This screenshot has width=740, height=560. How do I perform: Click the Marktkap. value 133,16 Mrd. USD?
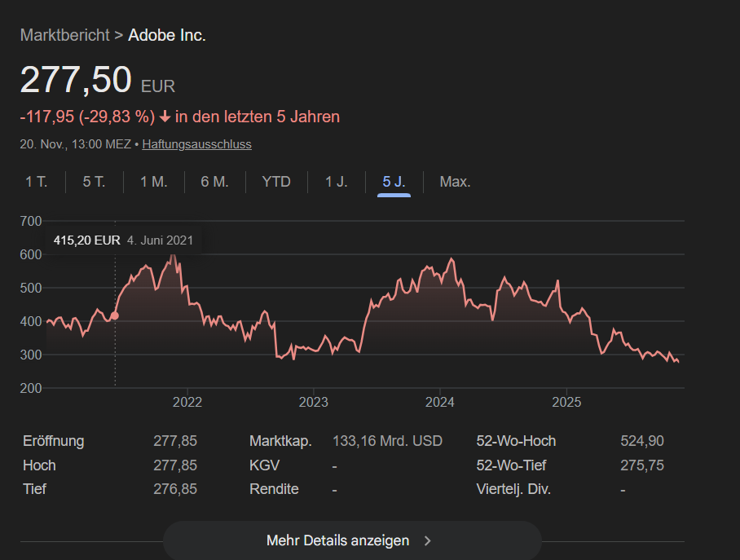point(387,441)
